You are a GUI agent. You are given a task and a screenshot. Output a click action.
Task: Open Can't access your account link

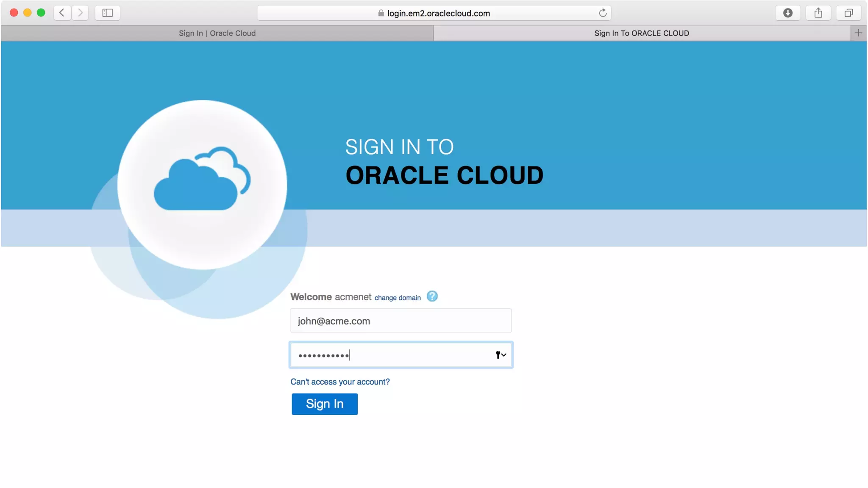340,382
